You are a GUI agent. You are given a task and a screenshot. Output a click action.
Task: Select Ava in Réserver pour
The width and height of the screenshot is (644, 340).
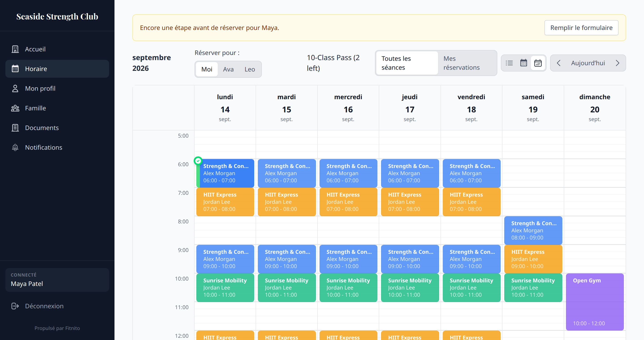228,69
